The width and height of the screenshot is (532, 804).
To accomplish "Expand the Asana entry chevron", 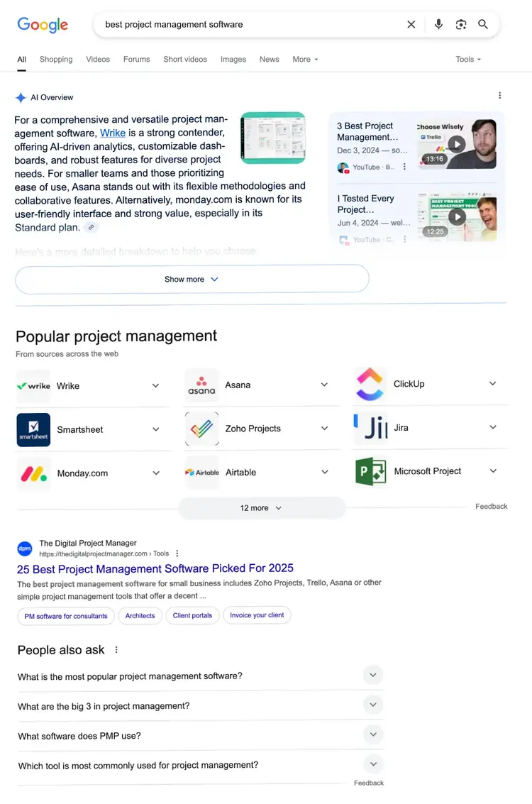I will (x=324, y=385).
